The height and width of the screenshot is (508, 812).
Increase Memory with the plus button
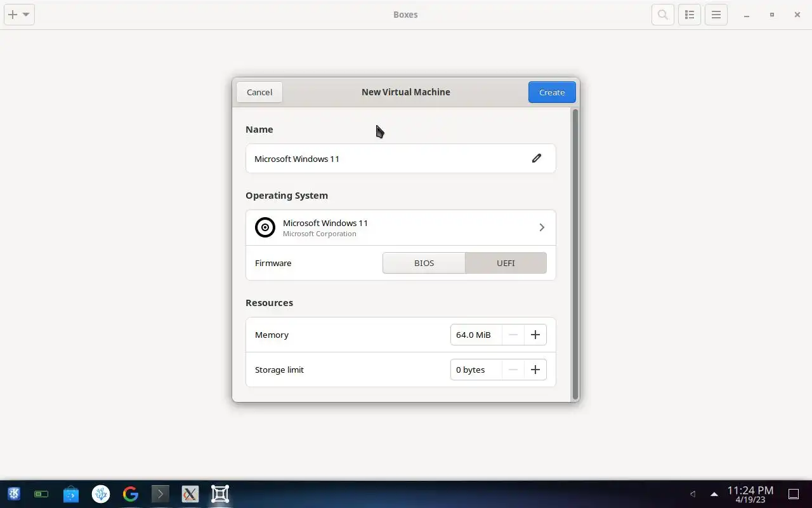535,335
